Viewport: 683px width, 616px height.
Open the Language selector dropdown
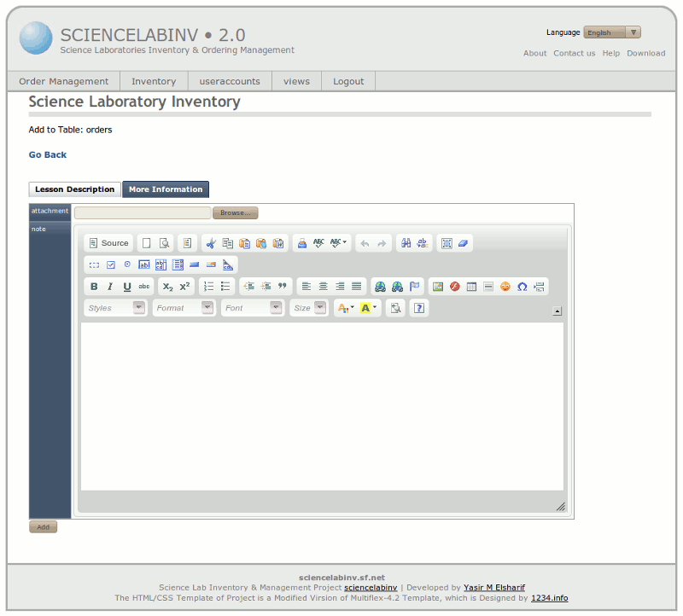coord(611,32)
